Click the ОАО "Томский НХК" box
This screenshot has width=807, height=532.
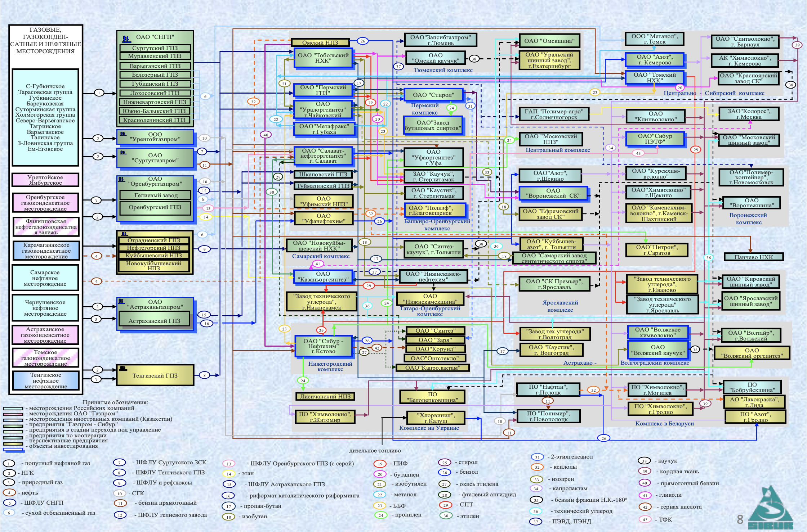point(655,77)
